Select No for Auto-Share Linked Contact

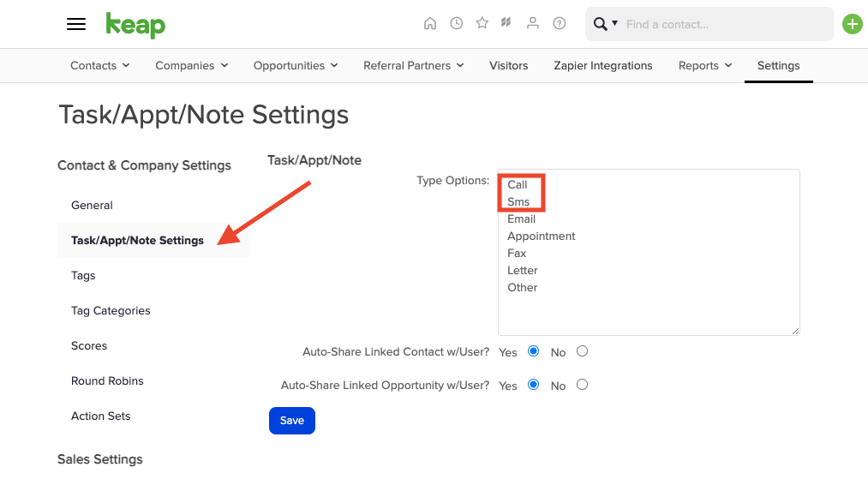pyautogui.click(x=582, y=351)
